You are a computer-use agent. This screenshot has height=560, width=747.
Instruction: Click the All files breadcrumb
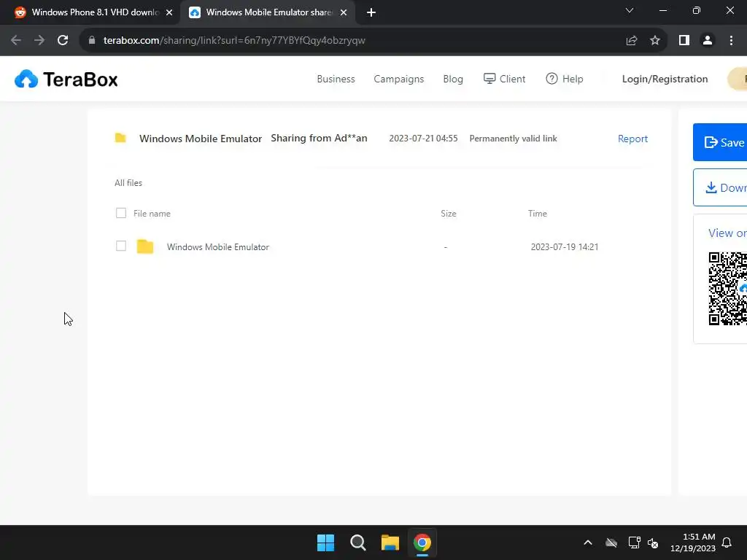click(128, 183)
